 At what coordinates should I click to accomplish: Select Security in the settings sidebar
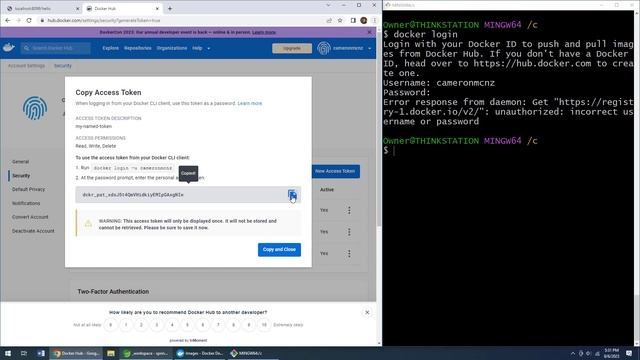pos(21,176)
